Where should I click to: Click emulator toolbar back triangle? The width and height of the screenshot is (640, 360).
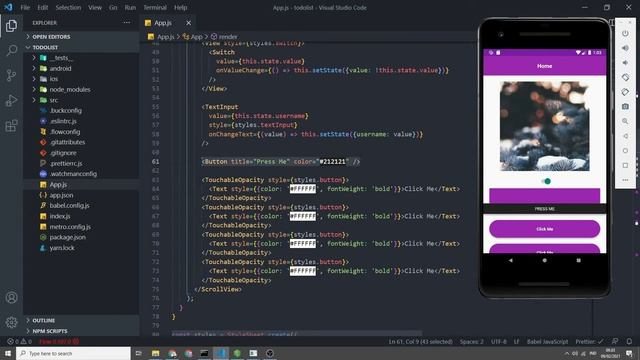pos(625,136)
